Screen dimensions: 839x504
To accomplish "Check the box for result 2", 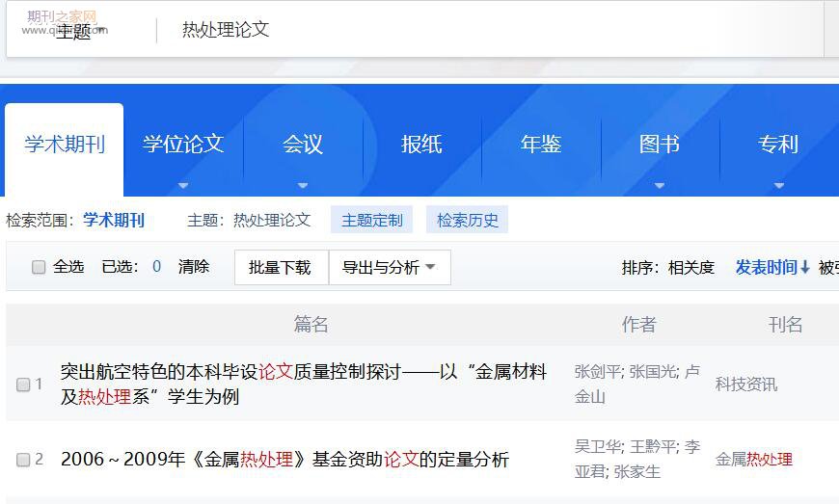I will [x=23, y=460].
